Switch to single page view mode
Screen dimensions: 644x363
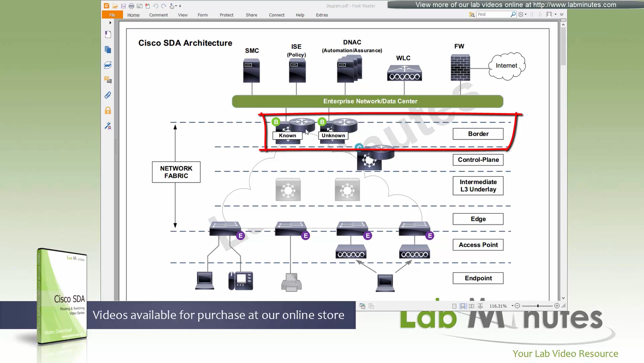pos(454,306)
